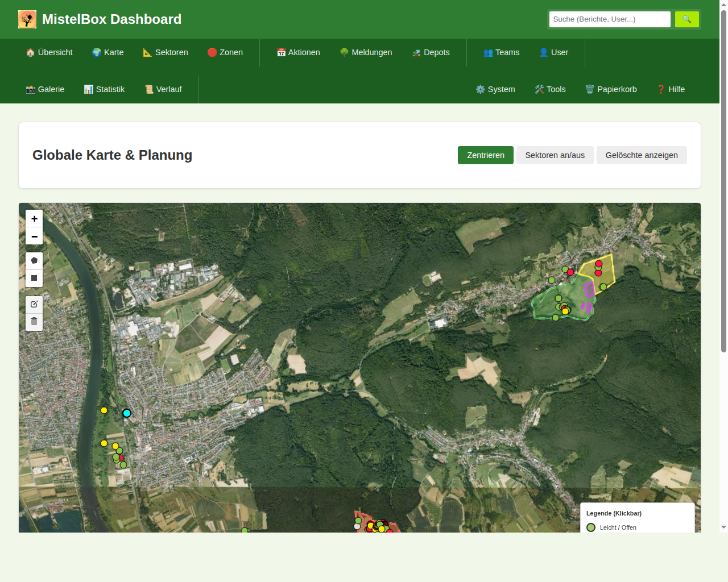Open the Meldungen page

pos(366,52)
